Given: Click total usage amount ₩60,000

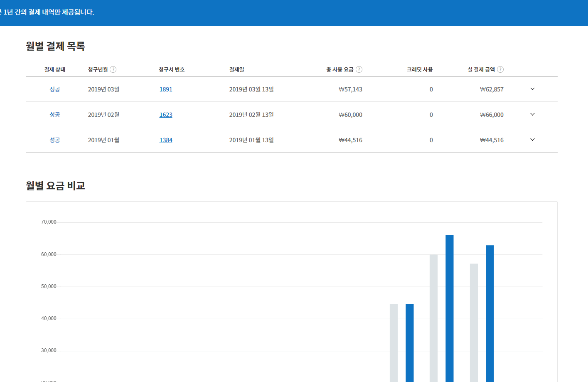Looking at the screenshot, I should tap(350, 115).
